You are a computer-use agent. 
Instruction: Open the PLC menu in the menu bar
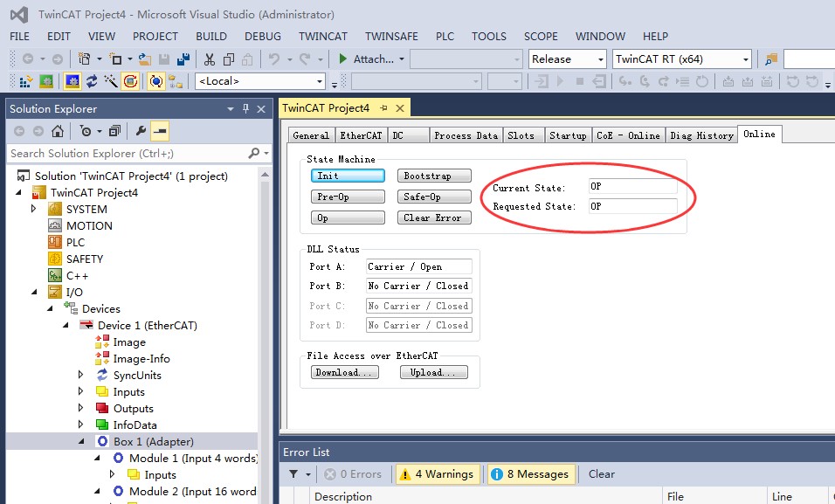[445, 36]
